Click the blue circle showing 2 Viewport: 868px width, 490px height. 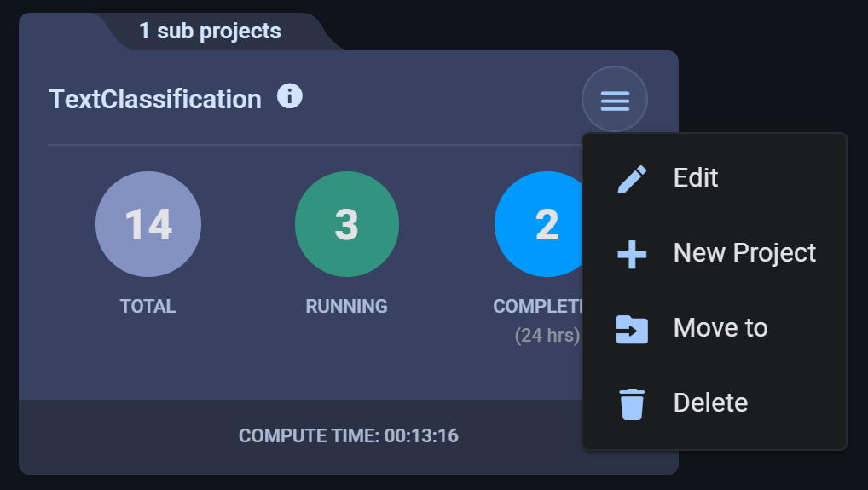coord(542,224)
